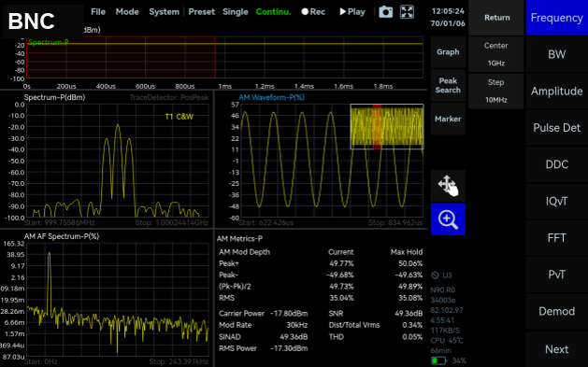Open the IQvT tab
Image resolution: width=588 pixels, height=367 pixels.
coord(557,201)
